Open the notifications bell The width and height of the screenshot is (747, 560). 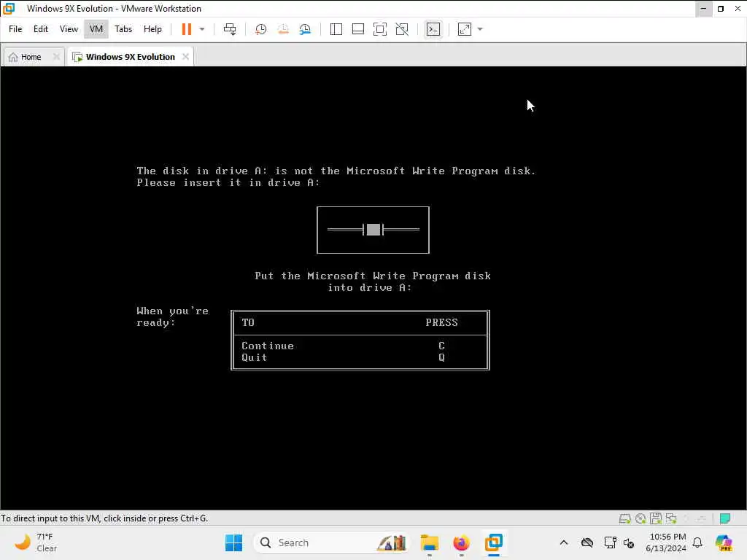pyautogui.click(x=697, y=542)
